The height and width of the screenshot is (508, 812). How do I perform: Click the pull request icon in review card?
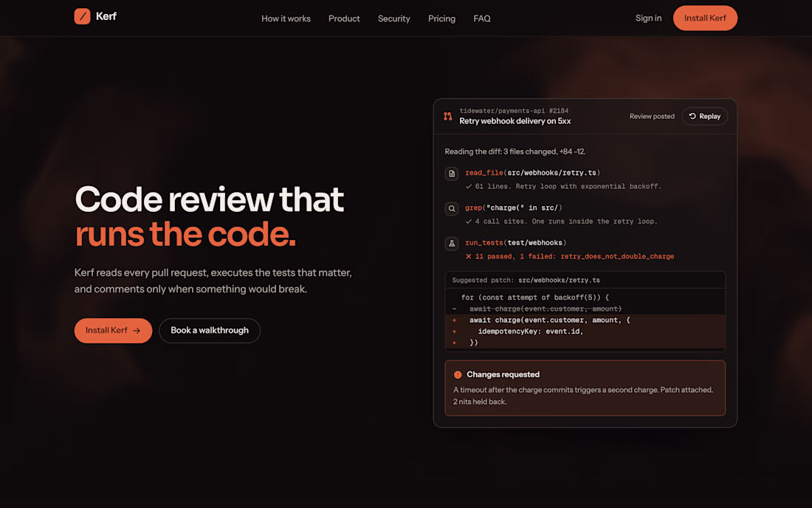pos(448,116)
